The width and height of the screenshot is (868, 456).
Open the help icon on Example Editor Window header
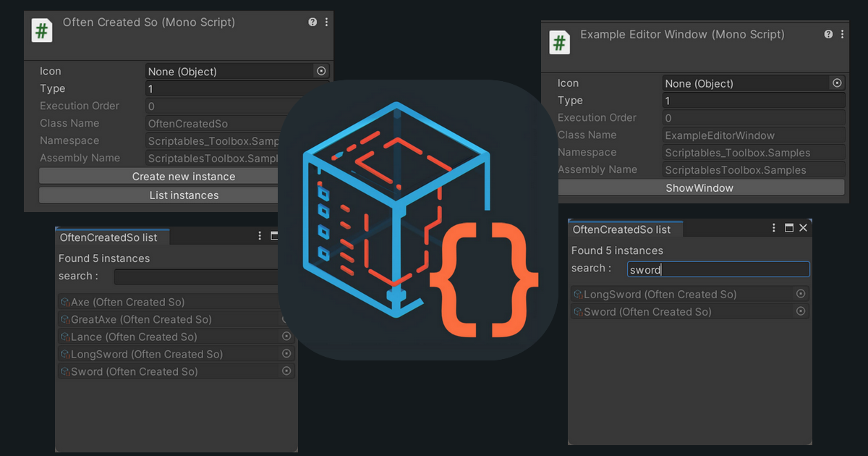(x=827, y=34)
